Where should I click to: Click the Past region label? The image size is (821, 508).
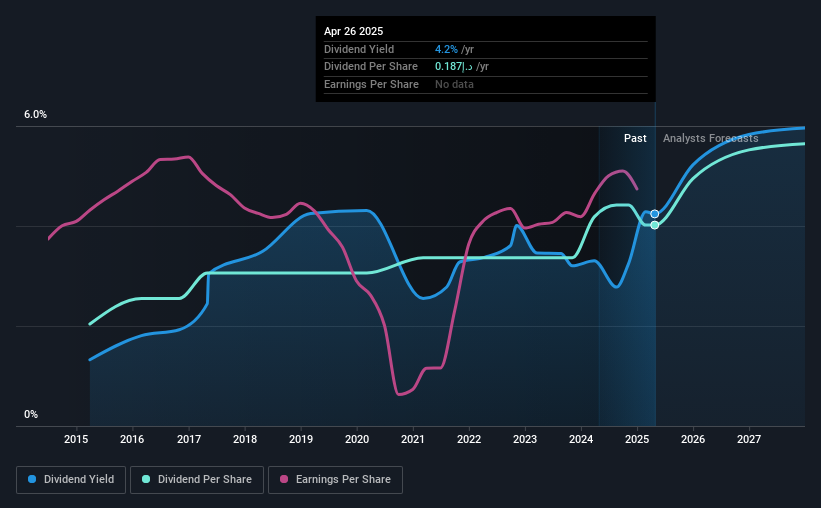635,138
